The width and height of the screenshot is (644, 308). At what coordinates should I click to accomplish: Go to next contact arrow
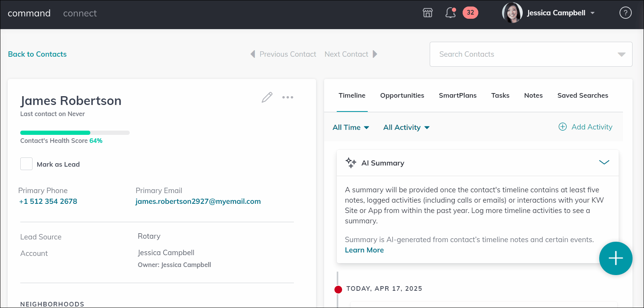coord(375,54)
